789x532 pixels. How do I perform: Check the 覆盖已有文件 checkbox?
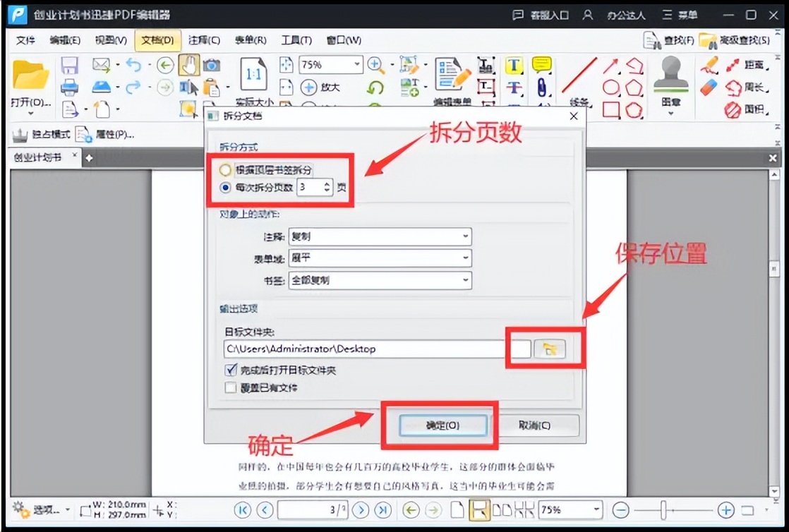[229, 387]
